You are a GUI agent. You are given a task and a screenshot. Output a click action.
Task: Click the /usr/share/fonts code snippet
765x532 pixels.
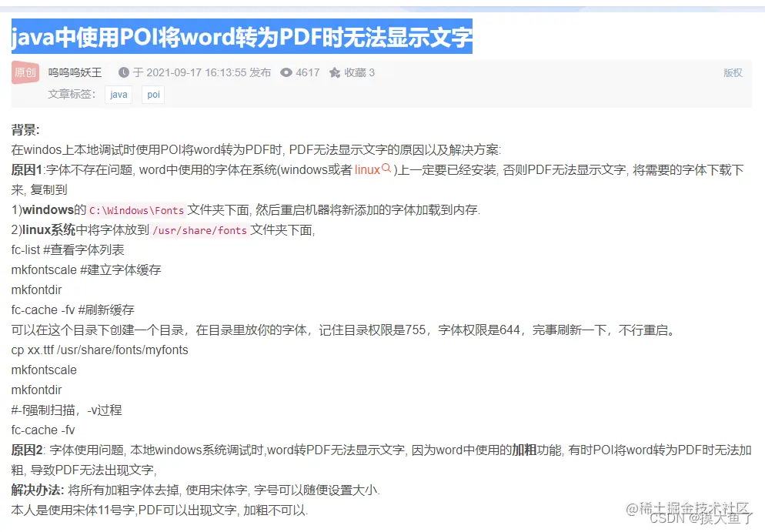[199, 230]
